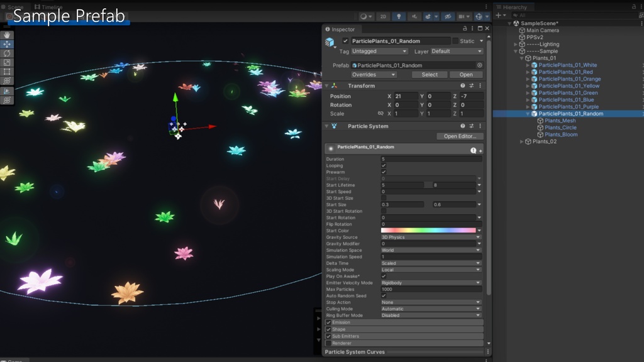The height and width of the screenshot is (362, 644).
Task: Open scene camera settings icon
Action: click(x=462, y=16)
